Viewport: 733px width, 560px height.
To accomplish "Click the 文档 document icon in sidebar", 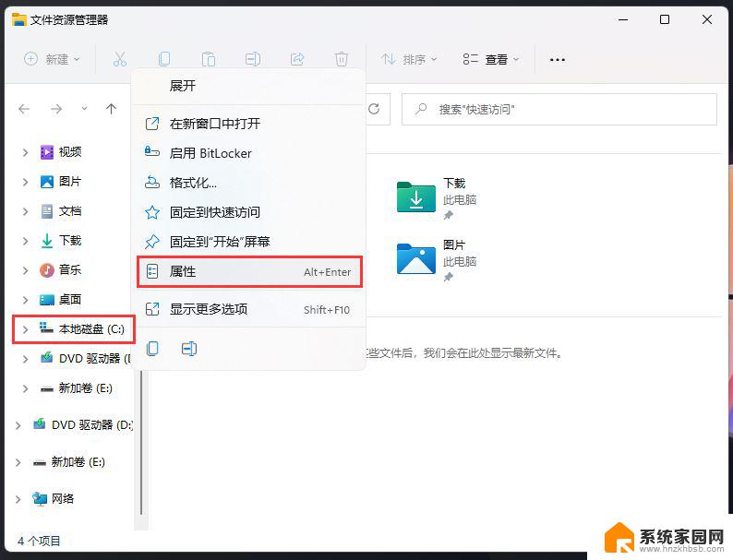I will coord(47,211).
